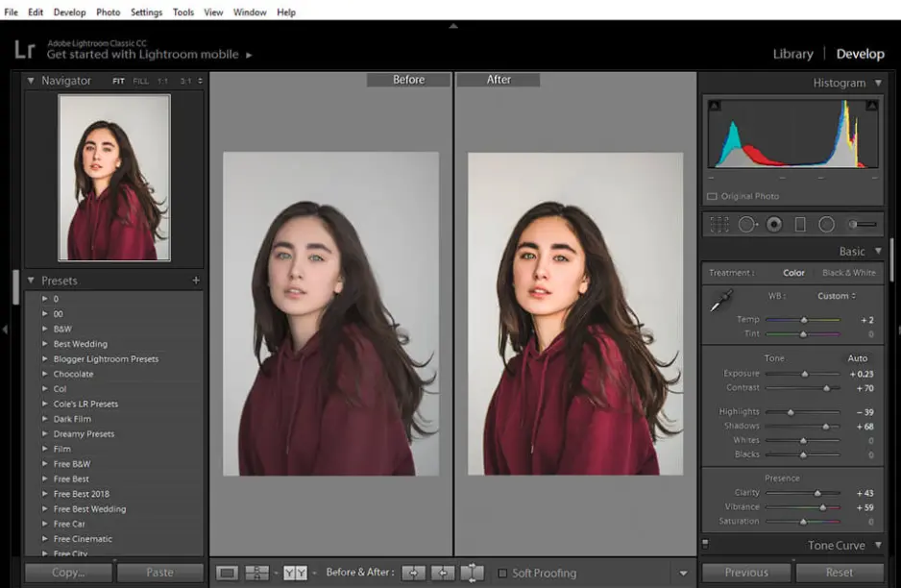Activate the Red Eye Correction tool
The height and width of the screenshot is (588, 901).
(x=774, y=225)
